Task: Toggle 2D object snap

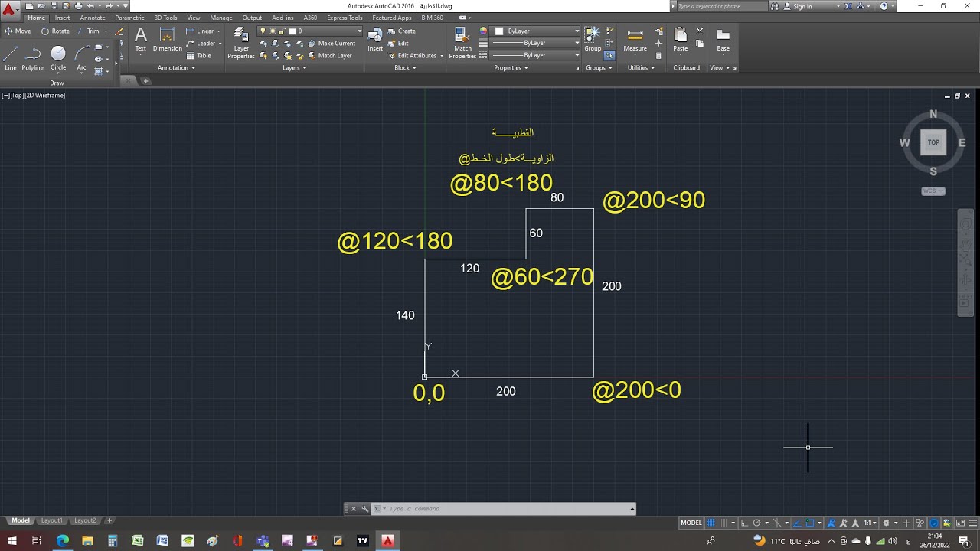Action: (x=810, y=523)
